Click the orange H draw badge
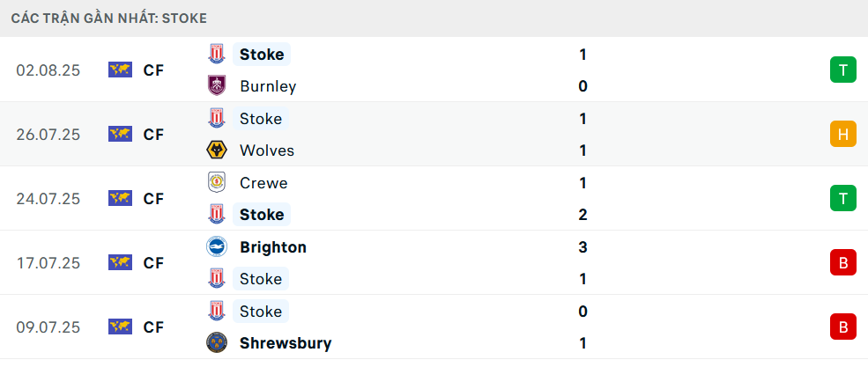This screenshot has width=868, height=367. [x=843, y=135]
